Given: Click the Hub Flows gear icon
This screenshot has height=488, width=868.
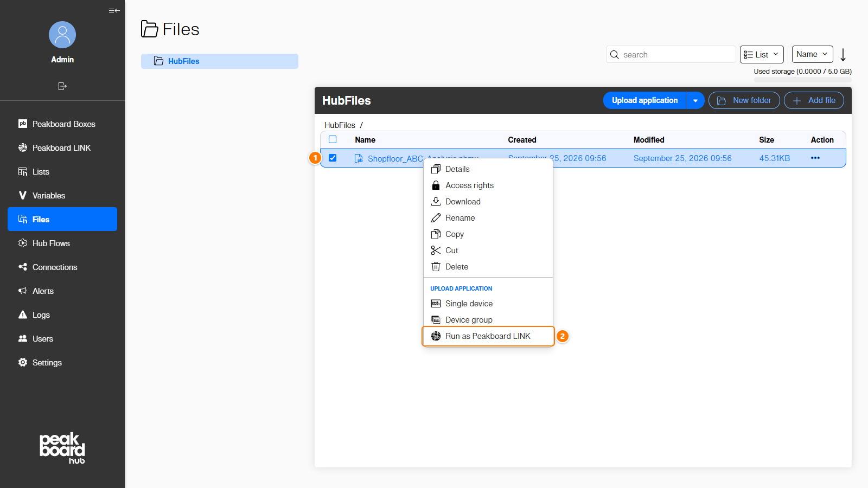Looking at the screenshot, I should [x=23, y=243].
